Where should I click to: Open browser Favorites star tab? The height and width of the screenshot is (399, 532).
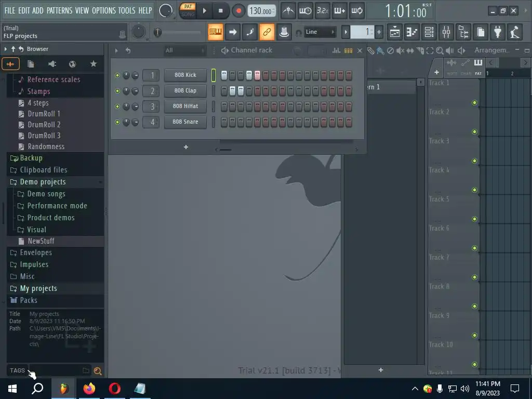point(94,64)
